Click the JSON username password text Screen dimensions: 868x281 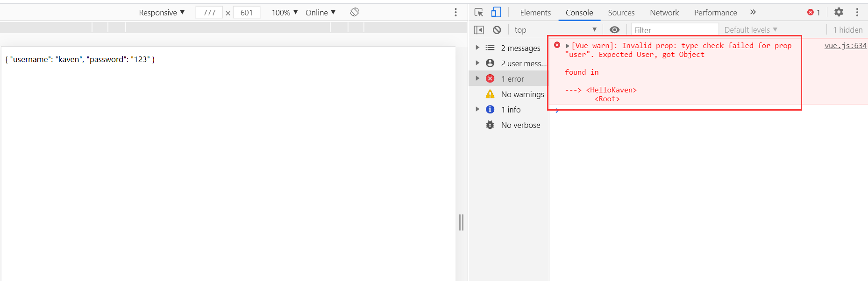point(80,59)
